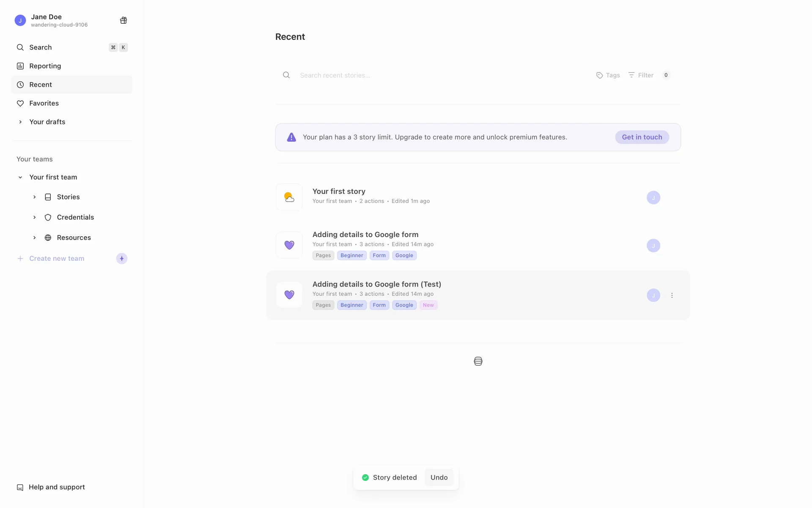Expand the Resources tree item
The height and width of the screenshot is (508, 812).
(x=35, y=238)
